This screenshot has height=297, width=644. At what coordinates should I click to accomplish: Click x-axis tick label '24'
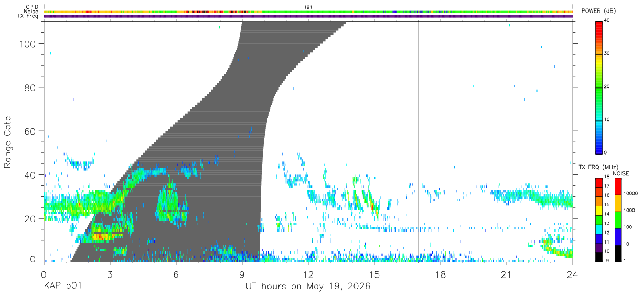coord(573,275)
